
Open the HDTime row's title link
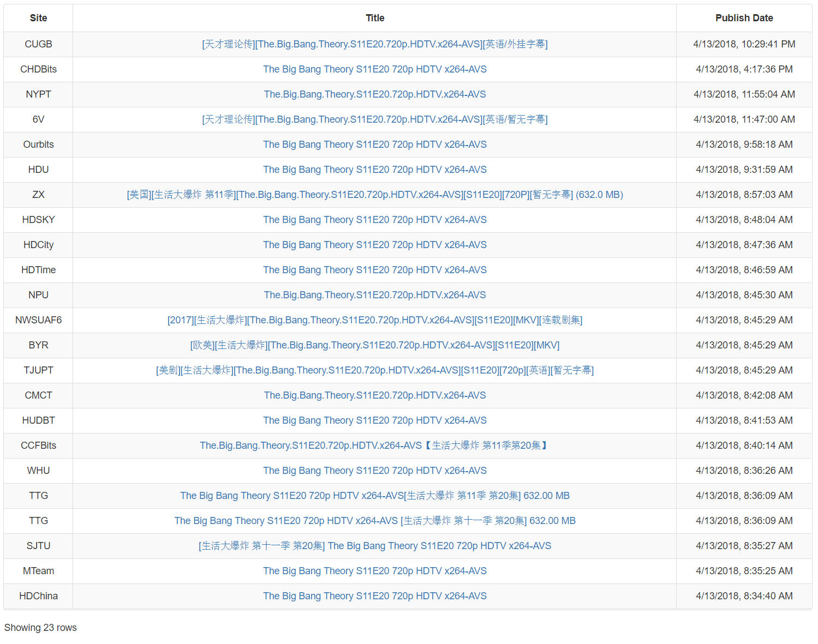pos(375,270)
